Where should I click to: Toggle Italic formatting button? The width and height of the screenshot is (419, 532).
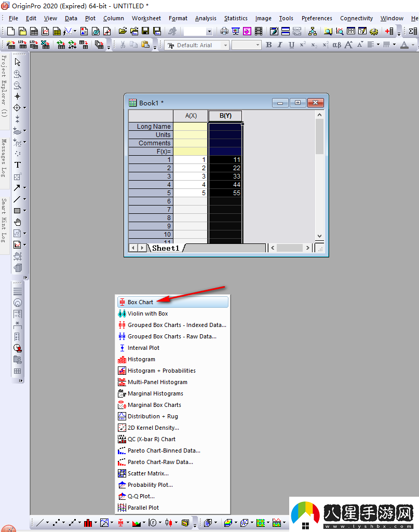click(x=280, y=45)
